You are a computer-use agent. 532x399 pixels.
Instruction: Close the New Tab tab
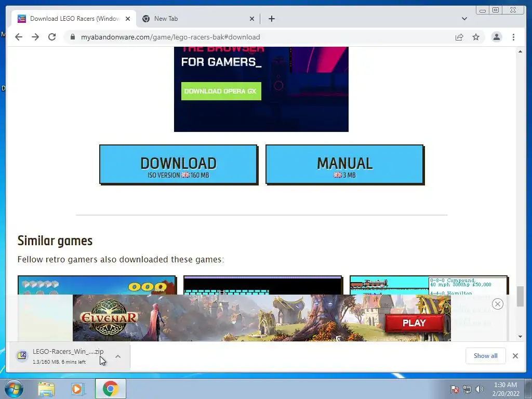pos(252,19)
